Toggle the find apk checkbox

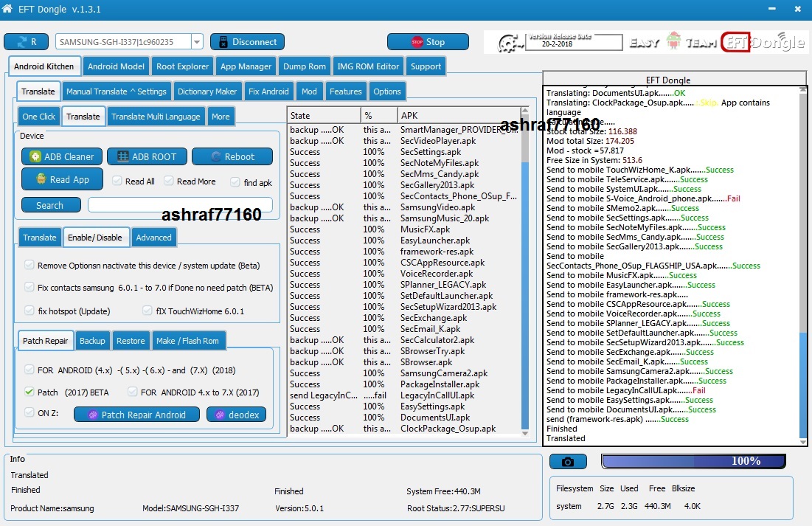[x=235, y=182]
